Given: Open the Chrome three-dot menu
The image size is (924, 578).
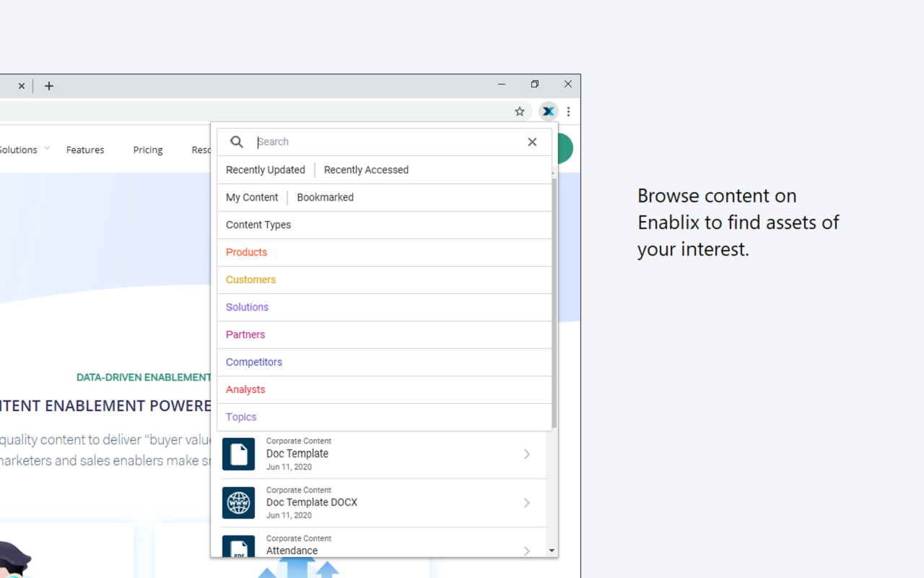Looking at the screenshot, I should tap(569, 111).
